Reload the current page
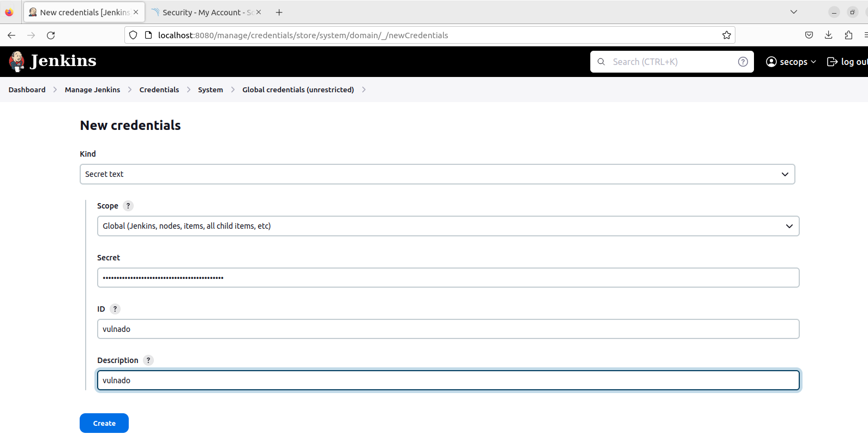This screenshot has width=868, height=446. (51, 35)
